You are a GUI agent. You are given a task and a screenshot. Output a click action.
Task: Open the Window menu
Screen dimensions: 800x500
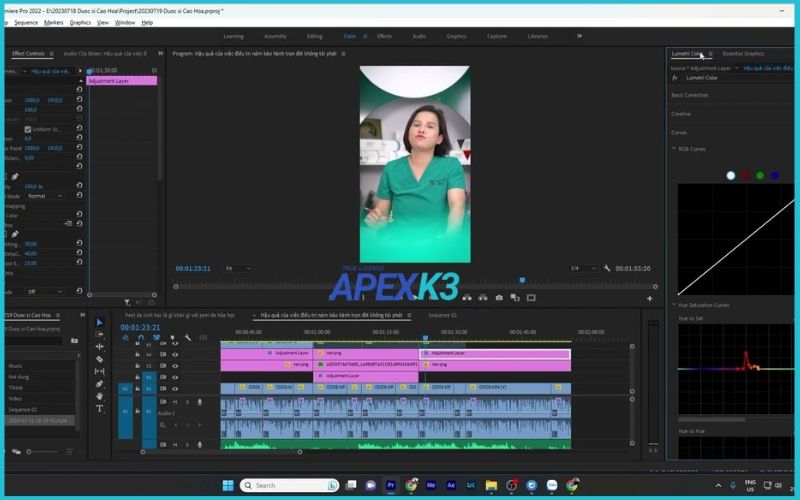125,22
